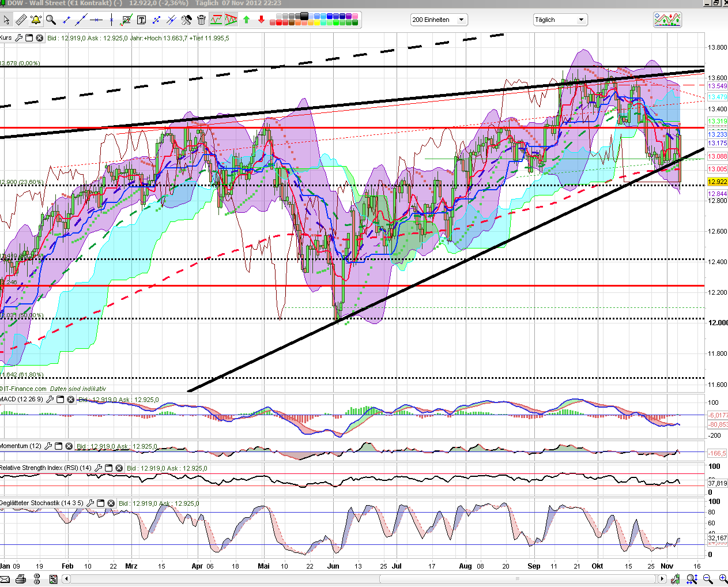
Task: Pick the pink color swatch
Action: [x=355, y=16]
